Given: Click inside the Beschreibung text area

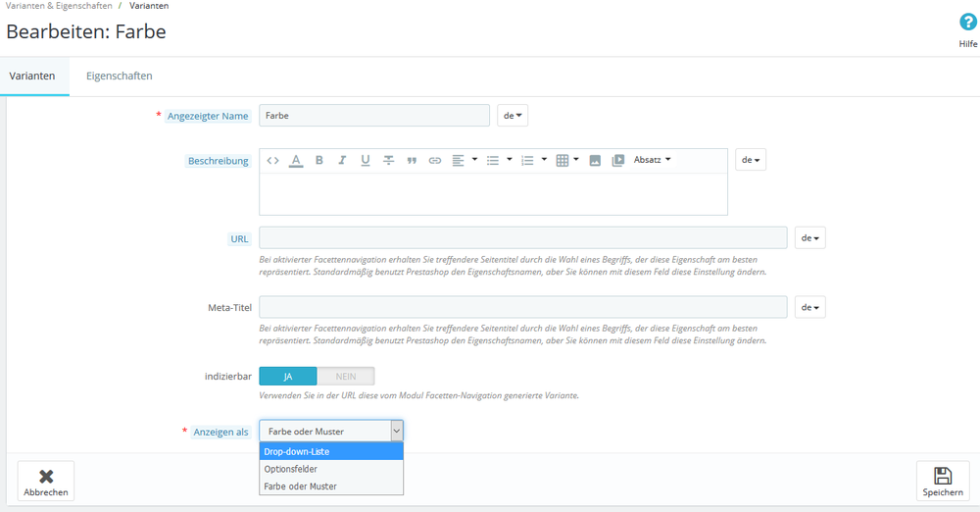Looking at the screenshot, I should pos(493,193).
